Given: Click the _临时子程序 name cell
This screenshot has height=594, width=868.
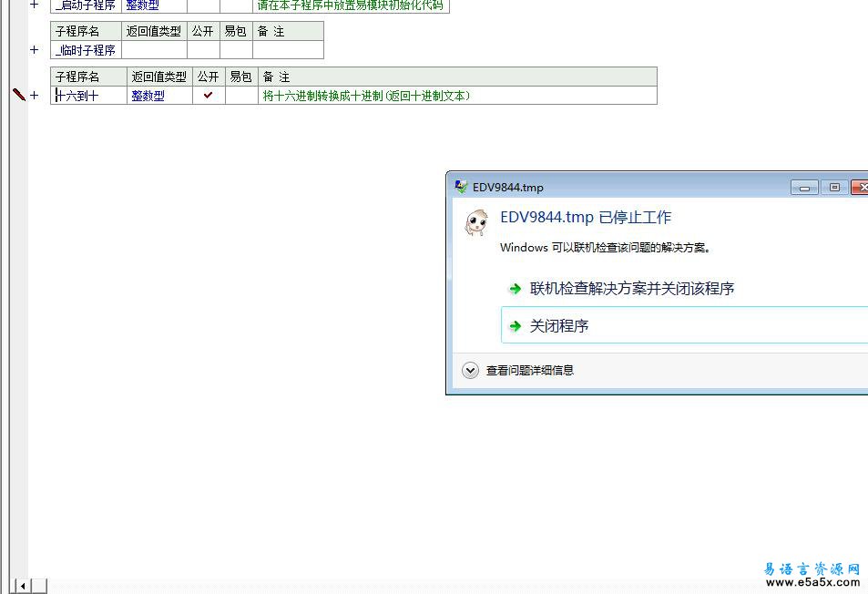Looking at the screenshot, I should [x=86, y=50].
